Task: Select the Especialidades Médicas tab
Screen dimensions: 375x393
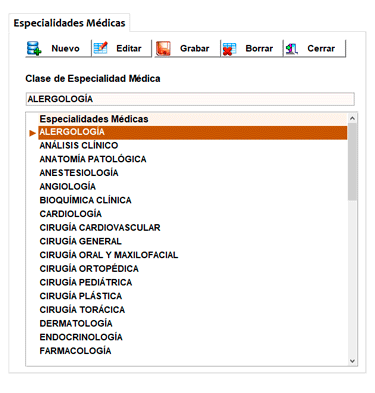Action: pos(69,23)
